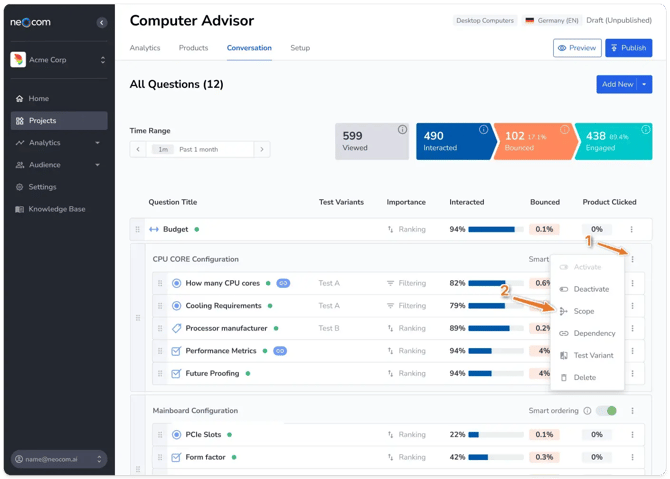Grab the drag handle beside PCIe Slots
The image size is (670, 479).
pyautogui.click(x=160, y=435)
